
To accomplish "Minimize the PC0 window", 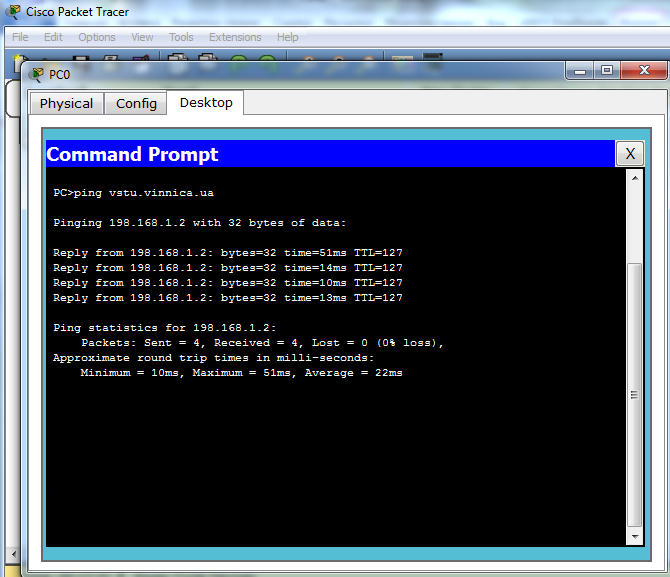I will [579, 71].
